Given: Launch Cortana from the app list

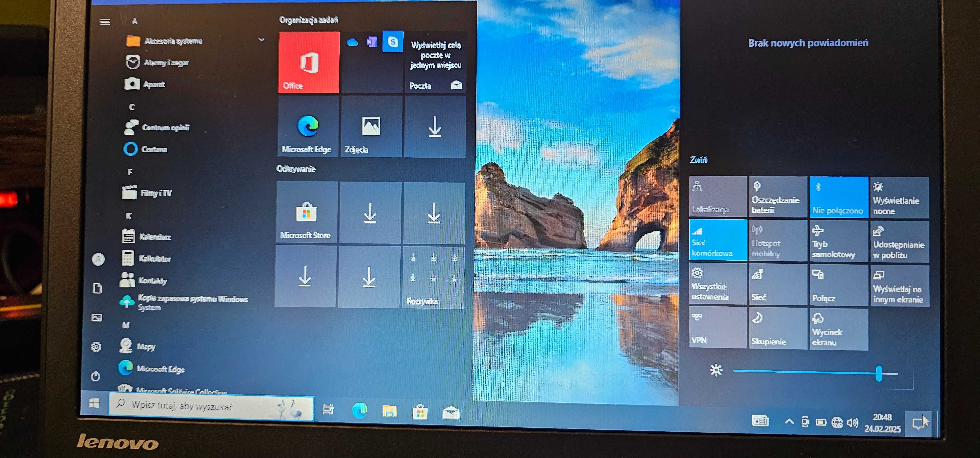Looking at the screenshot, I should pyautogui.click(x=145, y=149).
